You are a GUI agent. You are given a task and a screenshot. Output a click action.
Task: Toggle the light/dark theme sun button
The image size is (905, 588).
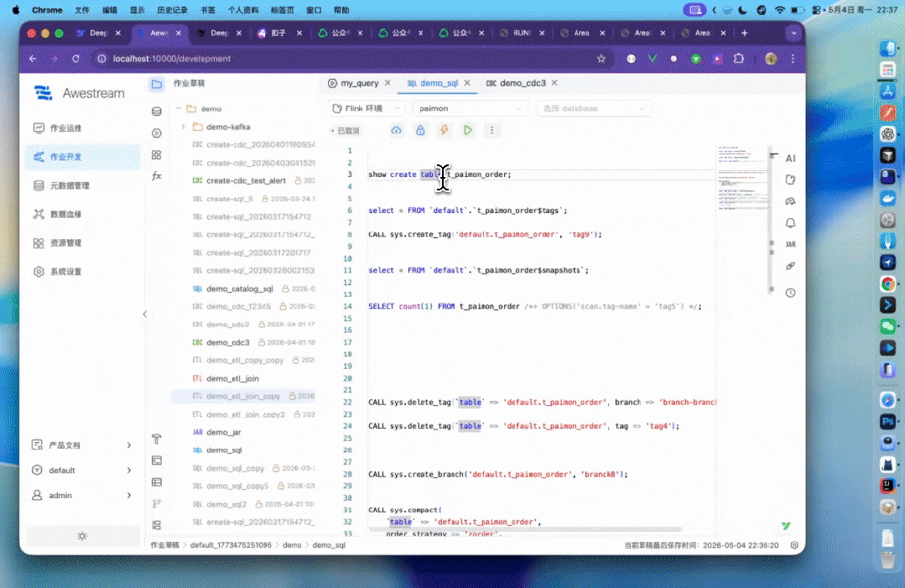pos(82,536)
